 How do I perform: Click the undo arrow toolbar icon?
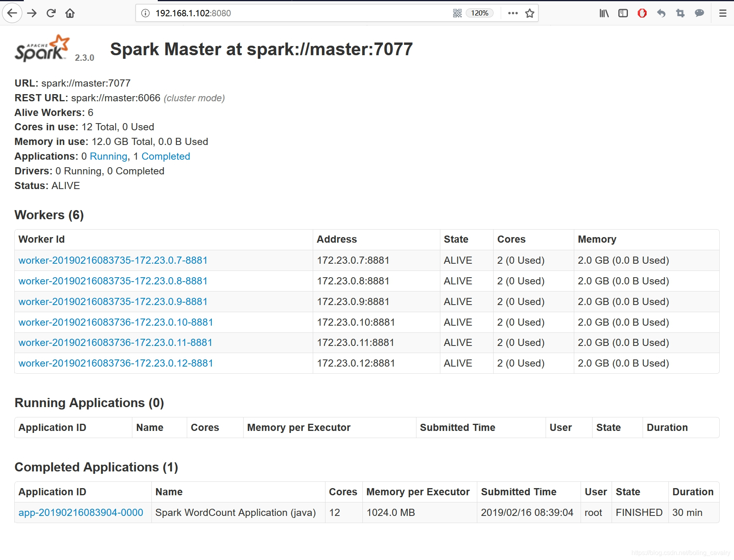tap(661, 13)
